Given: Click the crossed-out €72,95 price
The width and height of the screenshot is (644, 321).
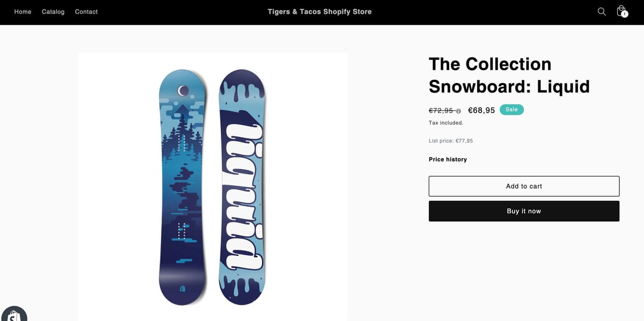Looking at the screenshot, I should click(x=441, y=110).
